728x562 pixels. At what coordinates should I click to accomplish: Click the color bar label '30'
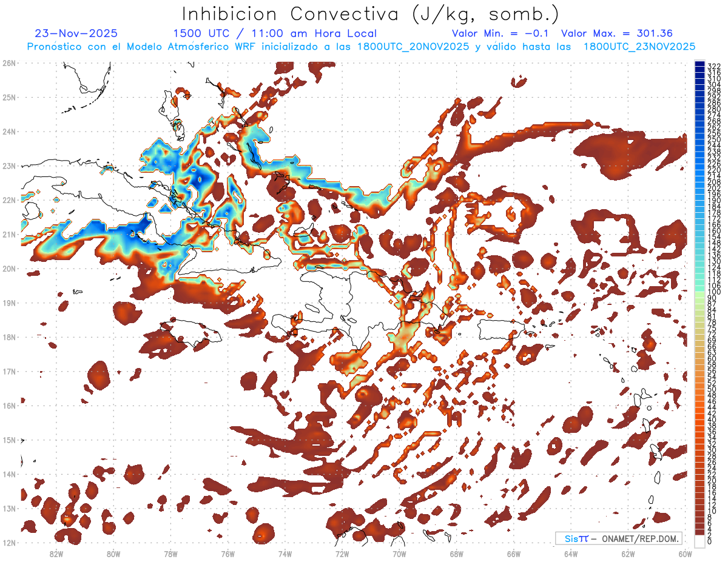(x=712, y=450)
